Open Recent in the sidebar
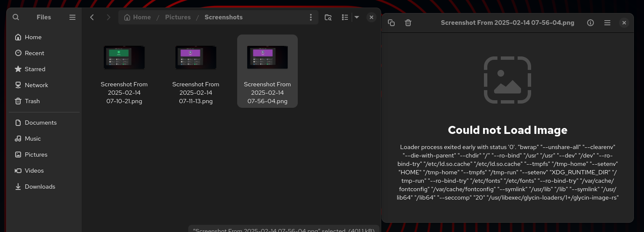 tap(45, 53)
